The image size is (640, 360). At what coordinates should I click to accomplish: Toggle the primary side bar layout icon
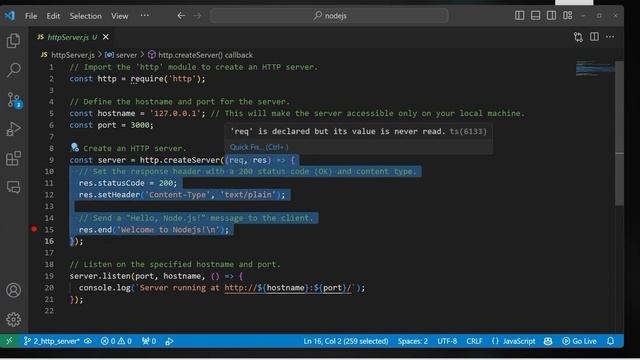(520, 16)
